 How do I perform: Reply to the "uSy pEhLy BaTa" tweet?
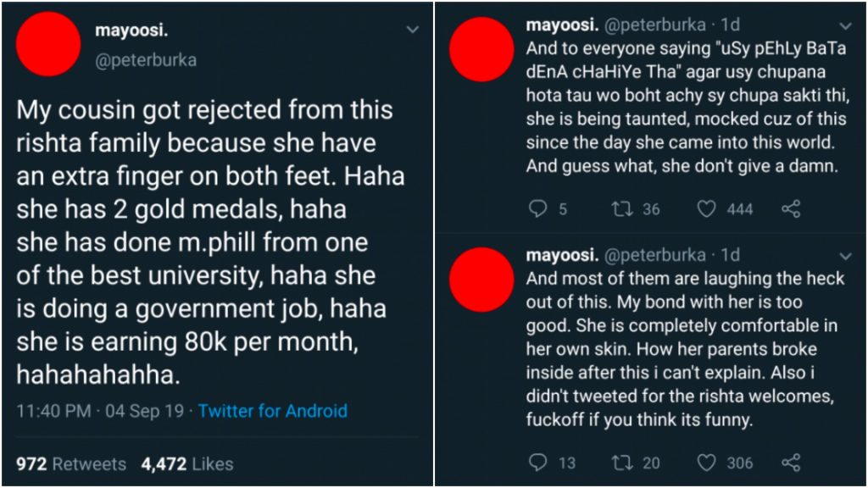[537, 209]
